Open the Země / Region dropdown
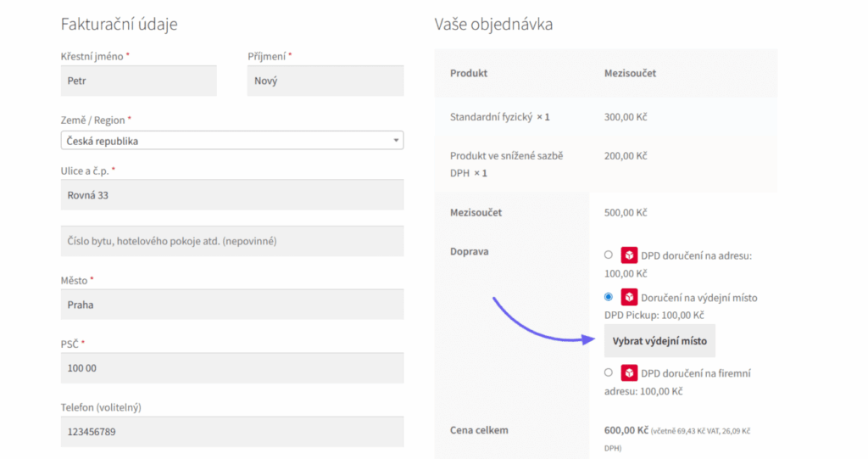This screenshot has width=868, height=459. (232, 140)
